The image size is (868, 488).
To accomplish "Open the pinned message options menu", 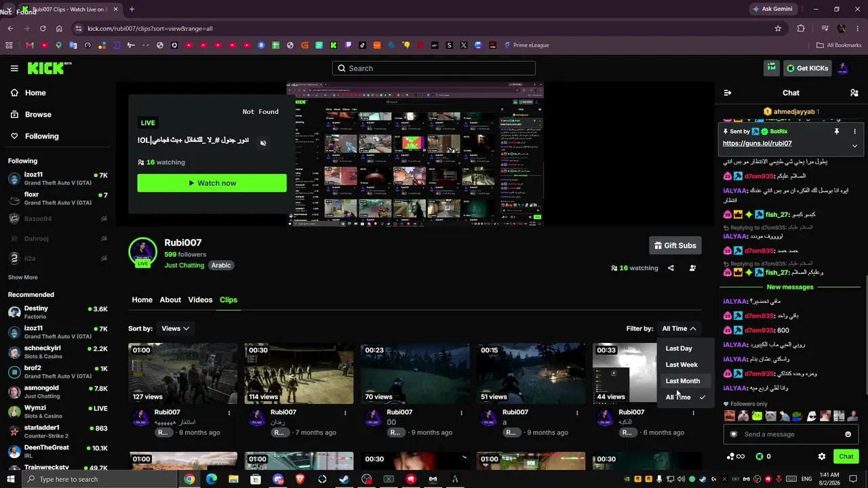I will pos(854,131).
